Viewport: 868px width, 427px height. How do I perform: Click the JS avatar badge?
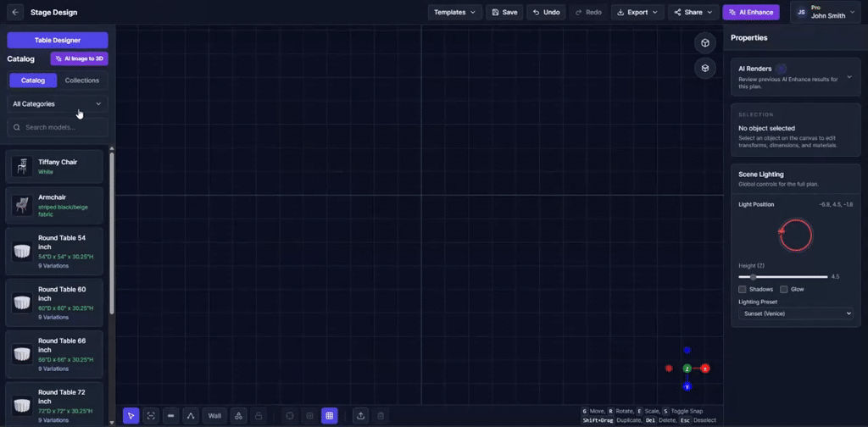pos(801,12)
